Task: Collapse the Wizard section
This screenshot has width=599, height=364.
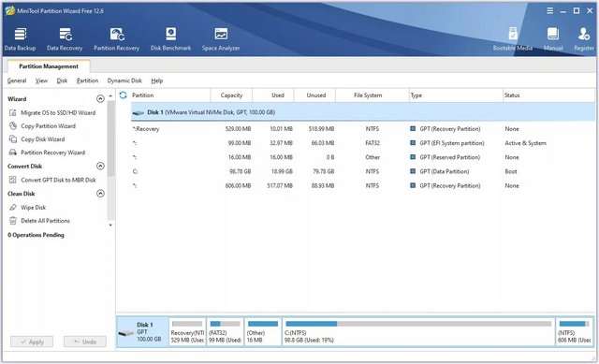Action: [100, 99]
